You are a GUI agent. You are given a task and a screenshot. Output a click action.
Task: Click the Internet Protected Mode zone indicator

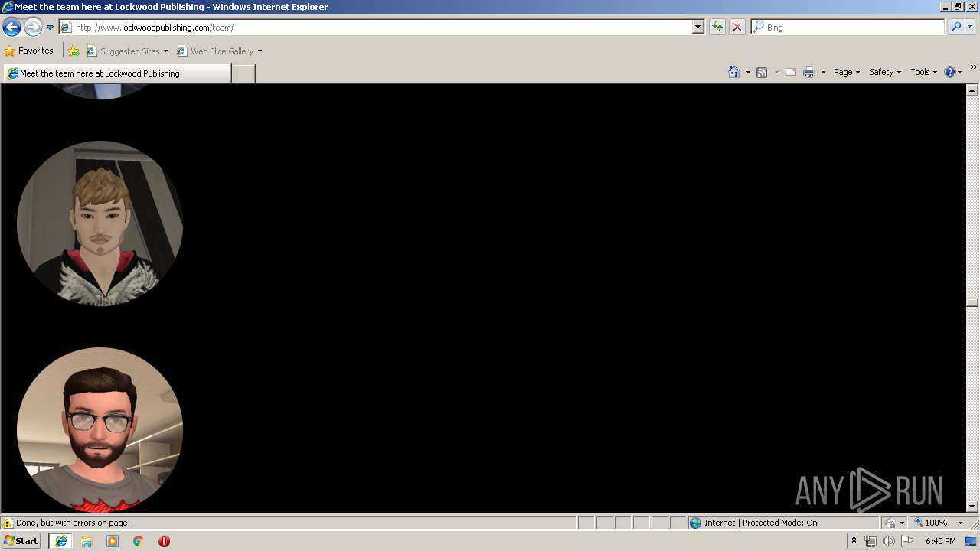[753, 523]
